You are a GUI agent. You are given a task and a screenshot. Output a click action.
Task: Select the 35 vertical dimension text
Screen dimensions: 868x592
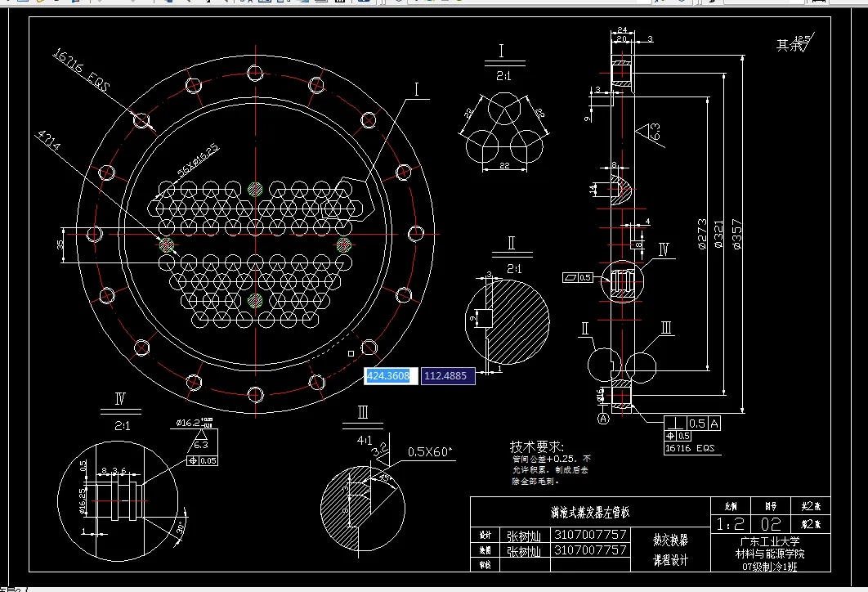point(60,244)
